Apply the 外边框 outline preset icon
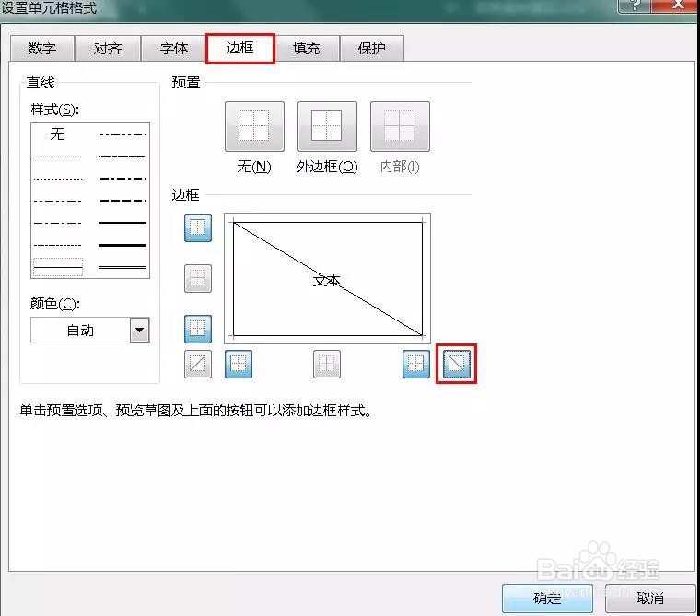 (x=327, y=126)
